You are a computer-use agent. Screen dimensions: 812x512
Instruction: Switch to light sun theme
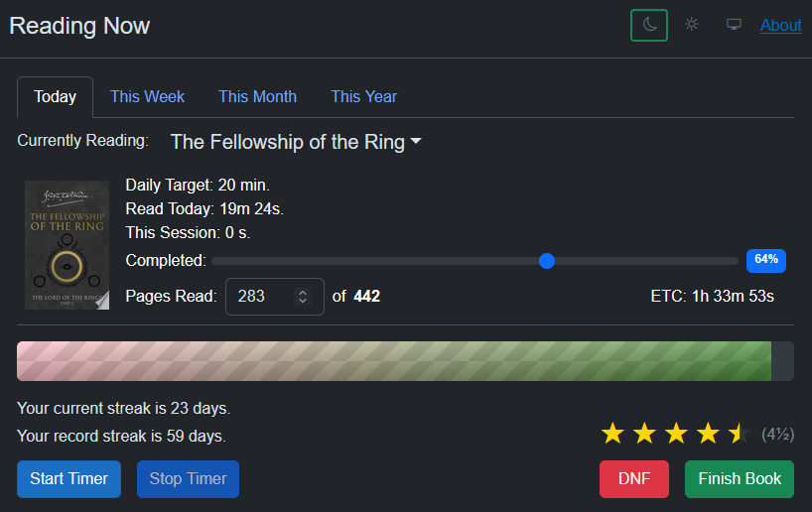[x=692, y=25]
